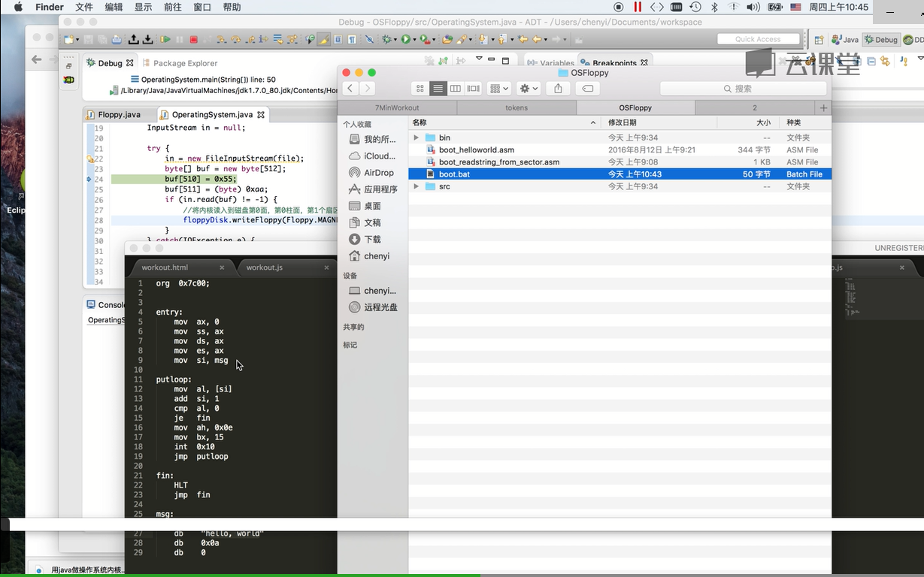The height and width of the screenshot is (577, 924).
Task: Open the Finder action gear dropdown
Action: click(x=529, y=89)
